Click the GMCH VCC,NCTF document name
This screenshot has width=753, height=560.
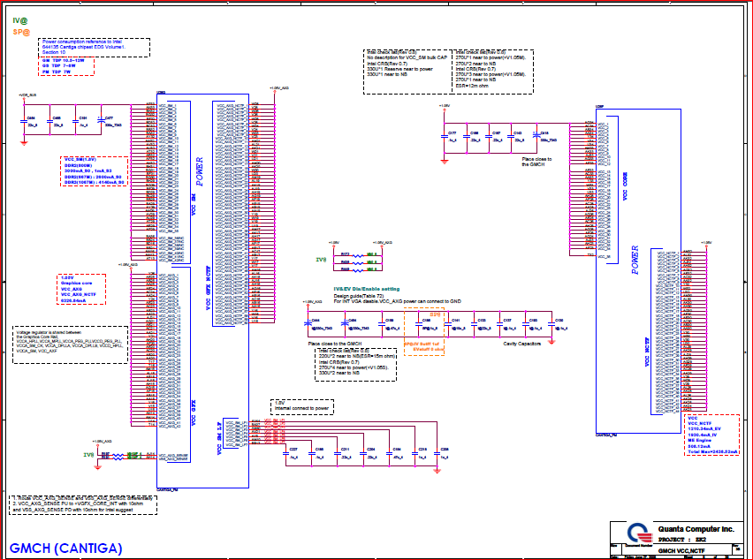point(681,551)
